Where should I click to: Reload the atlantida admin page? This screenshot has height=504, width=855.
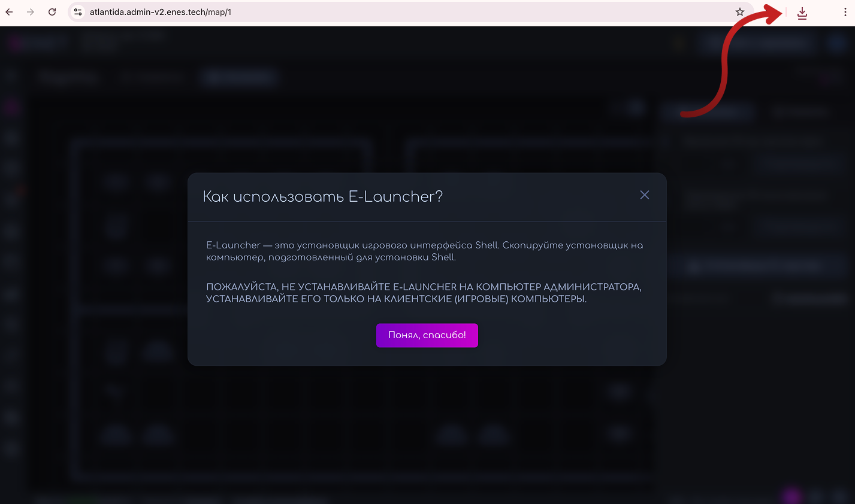click(52, 11)
